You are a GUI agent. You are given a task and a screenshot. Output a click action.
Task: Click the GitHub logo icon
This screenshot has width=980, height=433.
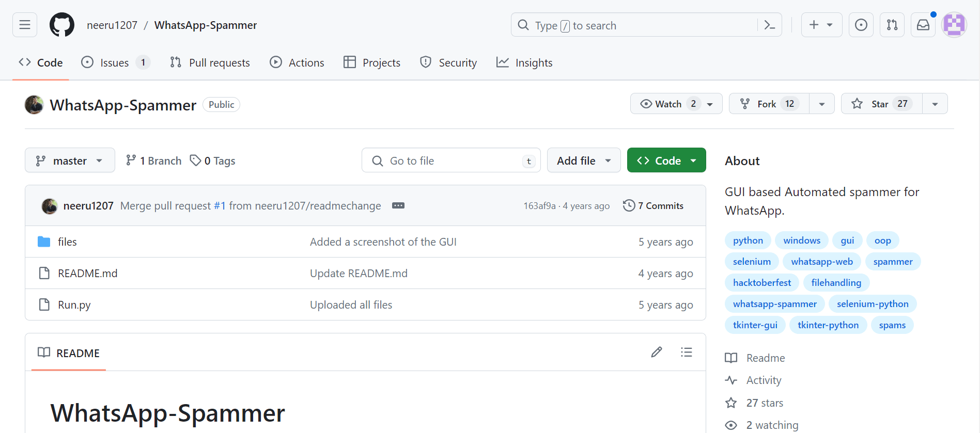click(x=62, y=25)
